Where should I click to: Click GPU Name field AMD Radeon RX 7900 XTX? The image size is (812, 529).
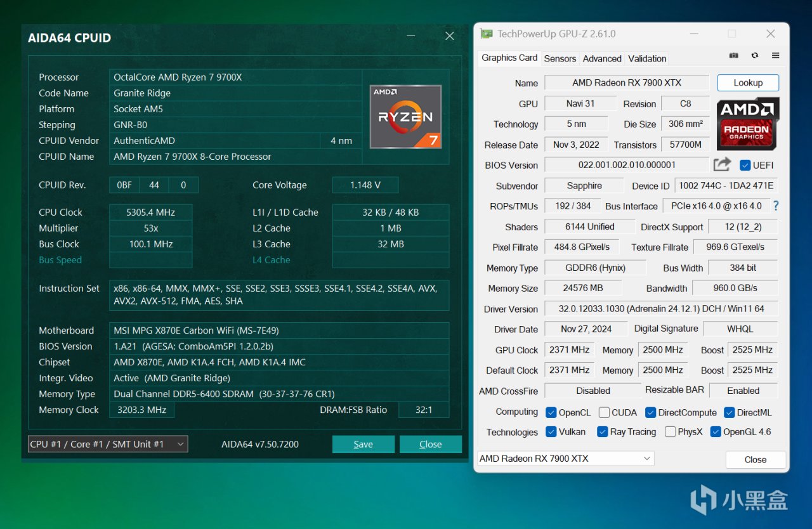(x=627, y=83)
